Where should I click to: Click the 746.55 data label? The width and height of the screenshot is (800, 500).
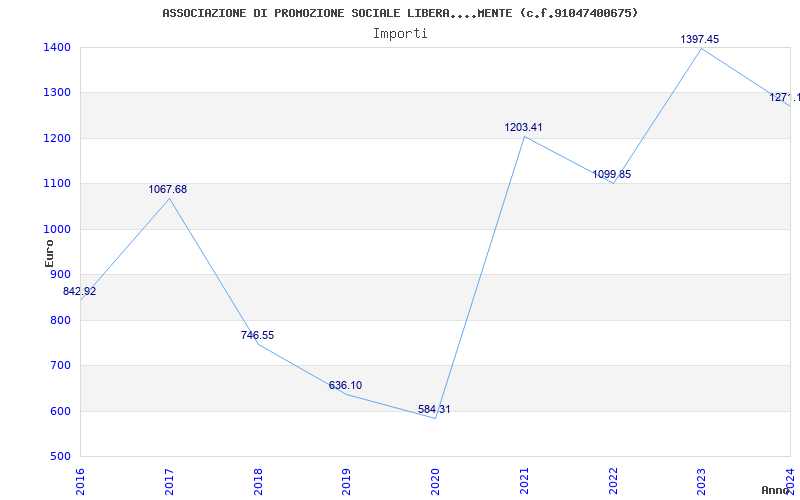(258, 336)
